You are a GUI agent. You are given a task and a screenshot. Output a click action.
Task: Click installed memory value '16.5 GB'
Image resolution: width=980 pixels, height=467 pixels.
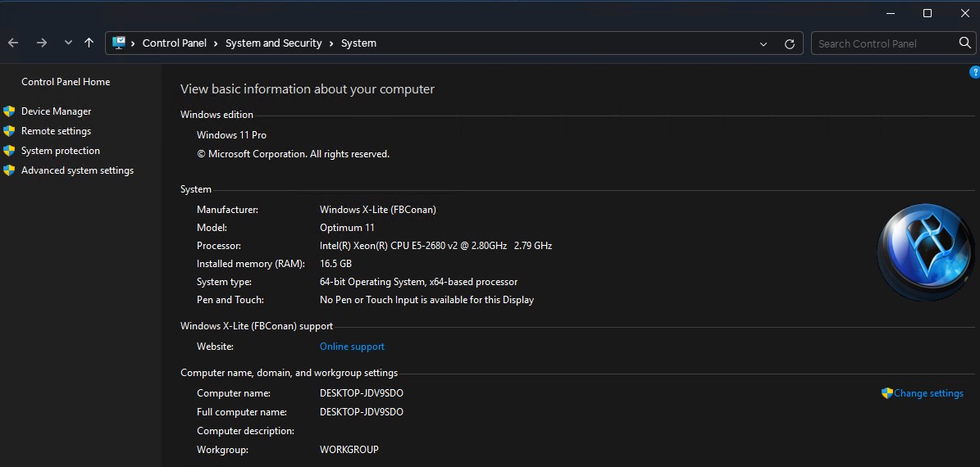335,264
